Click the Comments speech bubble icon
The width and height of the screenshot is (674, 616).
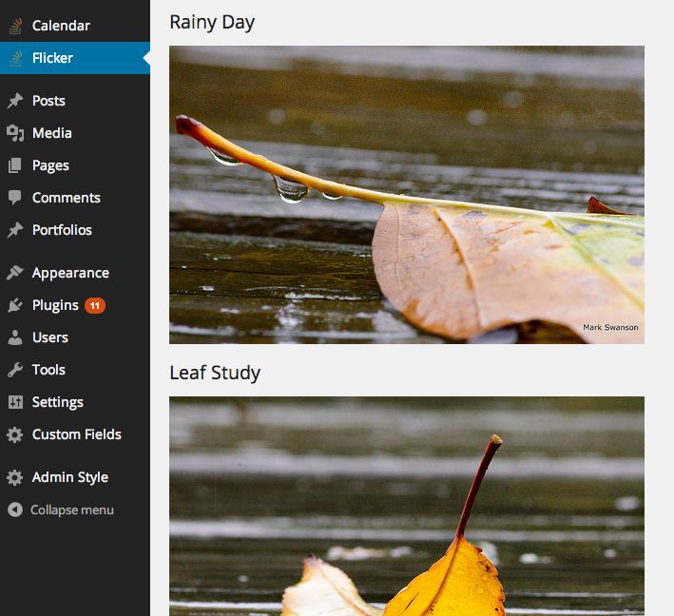(15, 198)
